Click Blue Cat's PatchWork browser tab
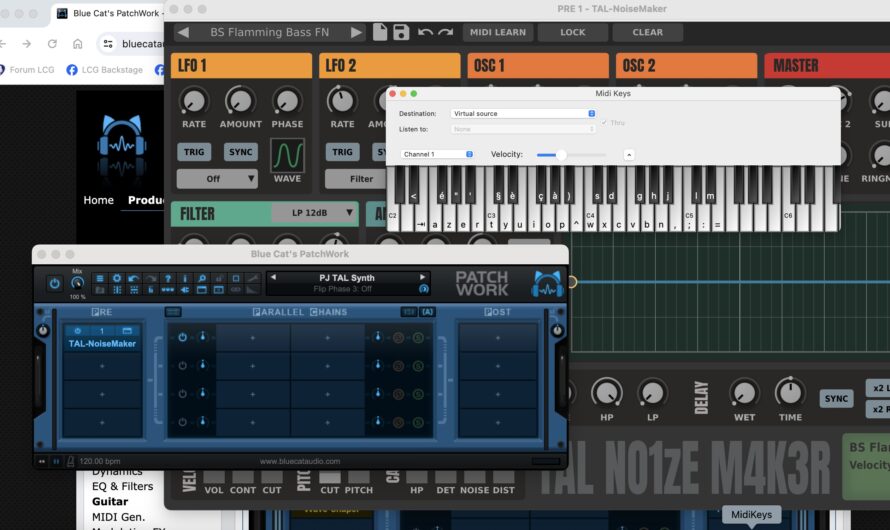The image size is (890, 530). pyautogui.click(x=110, y=13)
